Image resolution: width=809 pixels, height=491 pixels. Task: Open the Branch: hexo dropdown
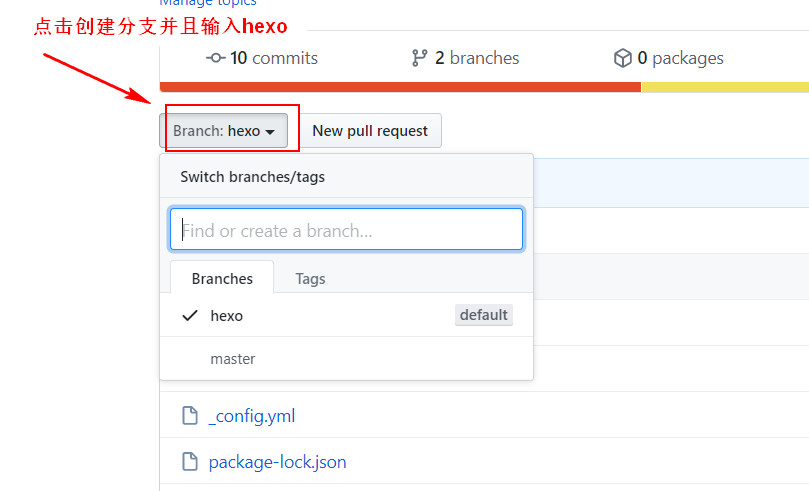click(x=223, y=131)
